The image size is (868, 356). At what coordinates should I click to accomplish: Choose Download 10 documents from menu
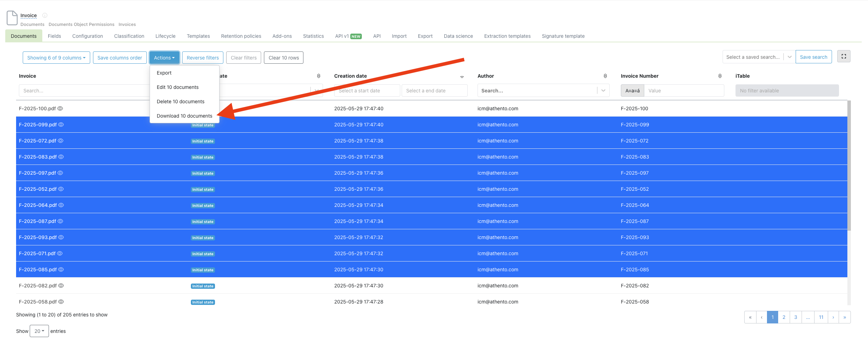(x=184, y=116)
